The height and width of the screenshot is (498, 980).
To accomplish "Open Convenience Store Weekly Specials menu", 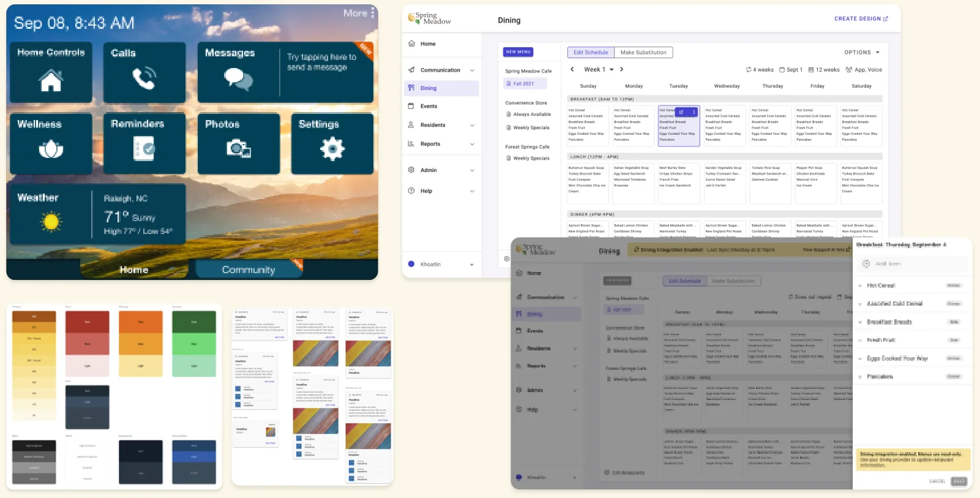I will click(x=528, y=128).
